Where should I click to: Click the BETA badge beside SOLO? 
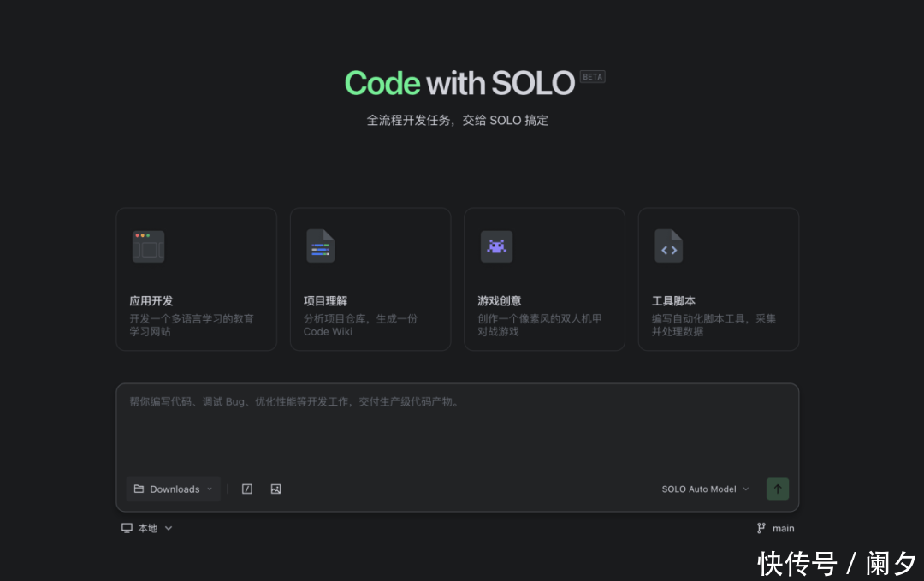point(592,77)
